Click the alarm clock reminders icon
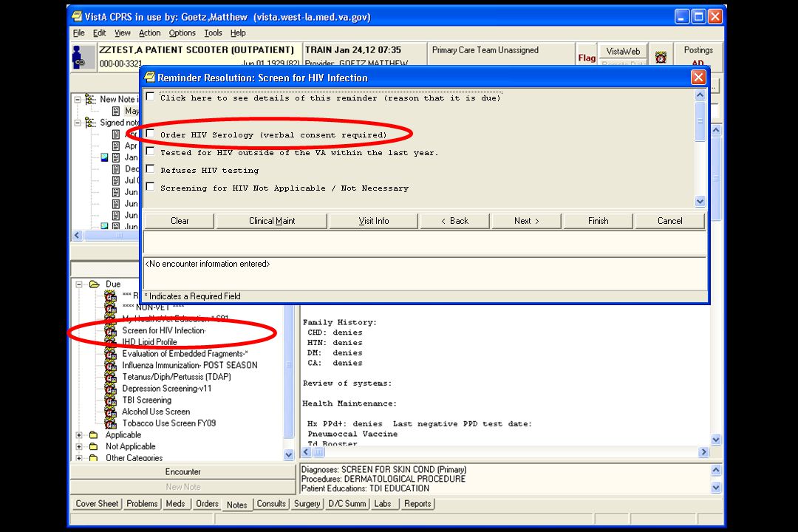The height and width of the screenshot is (532, 798). pos(661,56)
